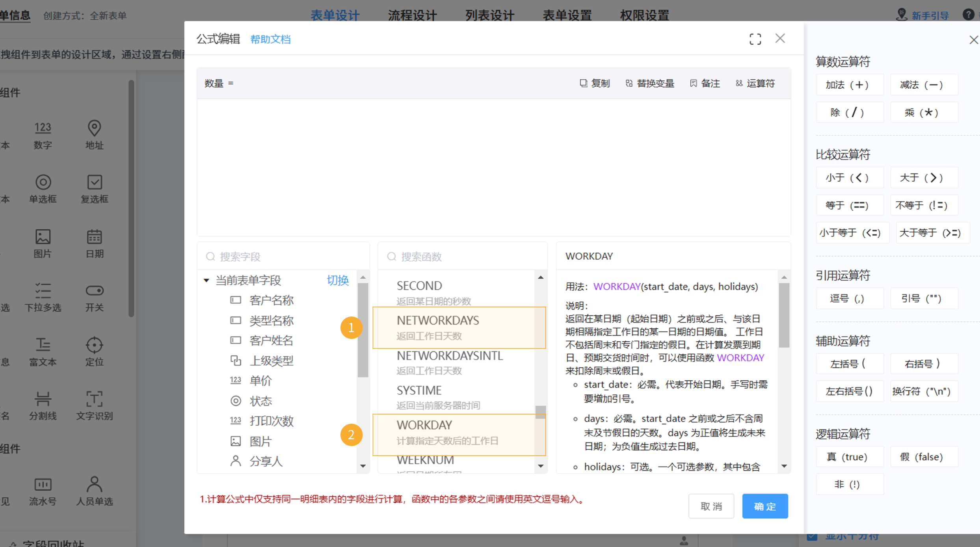Insert the 小于 (<) operator

click(849, 178)
